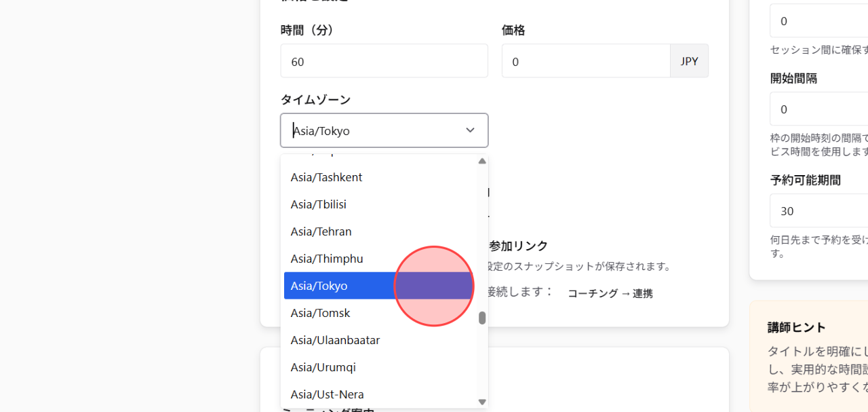Click the timezone dropdown chevron arrow
The width and height of the screenshot is (868, 412).
470,130
